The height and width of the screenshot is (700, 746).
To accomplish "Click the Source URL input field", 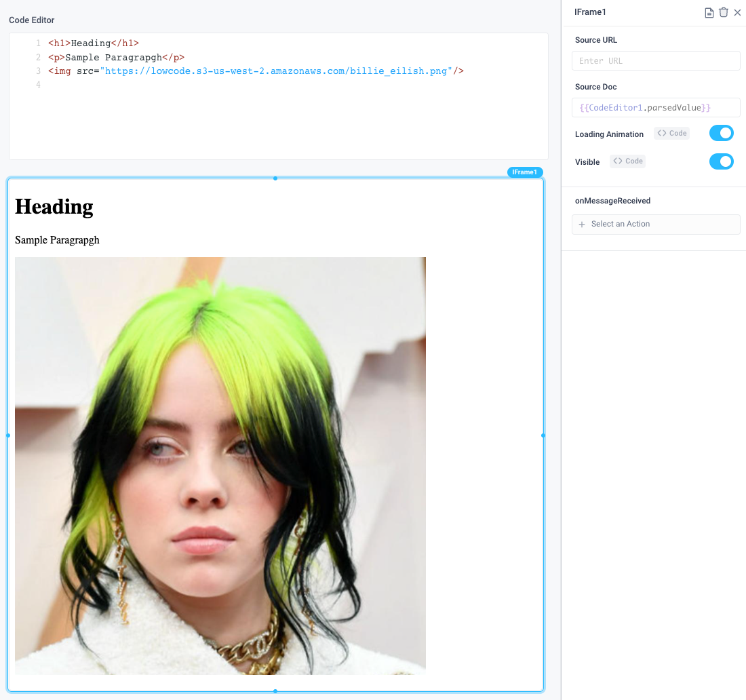I will (x=655, y=60).
